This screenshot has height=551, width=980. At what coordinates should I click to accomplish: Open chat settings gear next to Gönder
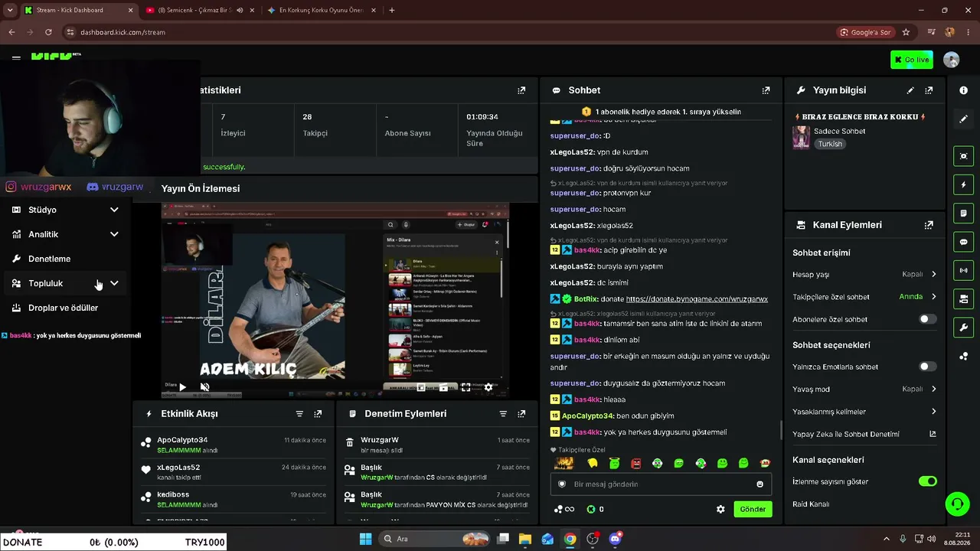tap(720, 509)
